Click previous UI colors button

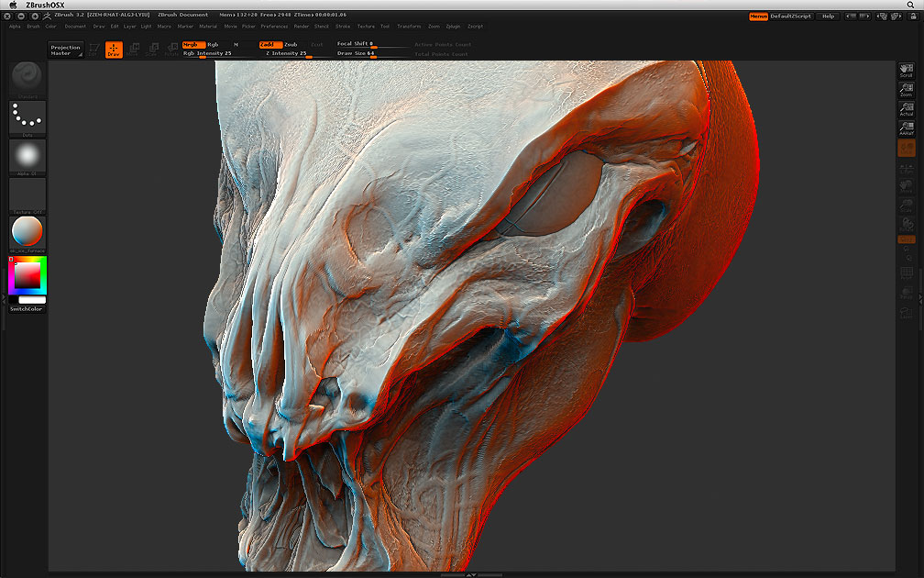point(851,16)
